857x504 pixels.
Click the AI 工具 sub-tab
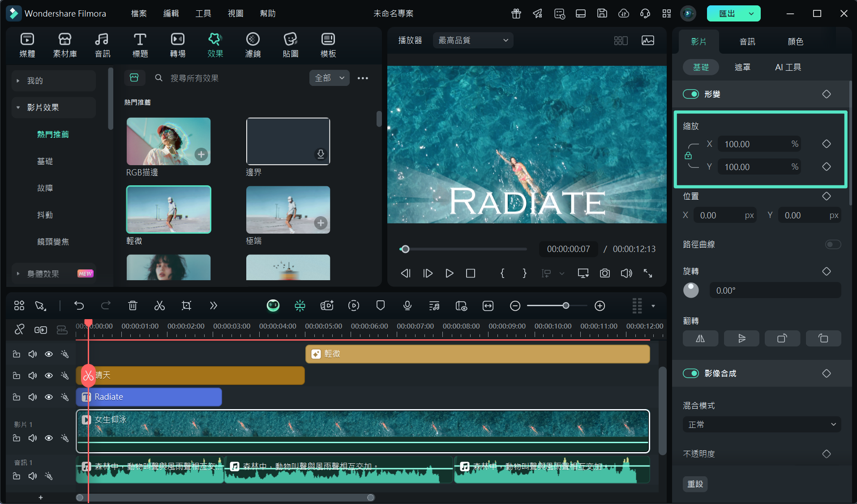click(x=788, y=67)
